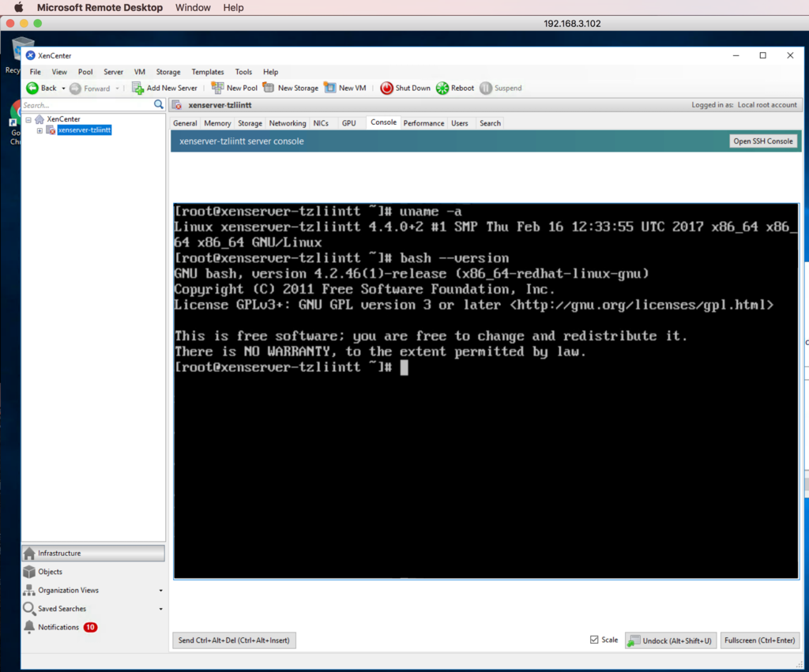The width and height of the screenshot is (809, 672).
Task: Create a VM with the New VM icon
Action: pos(332,88)
